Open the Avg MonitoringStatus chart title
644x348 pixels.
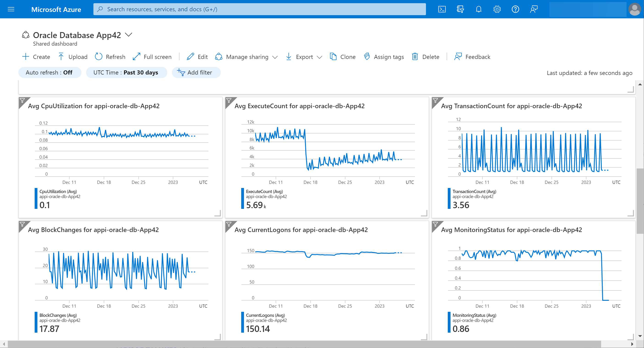(512, 230)
